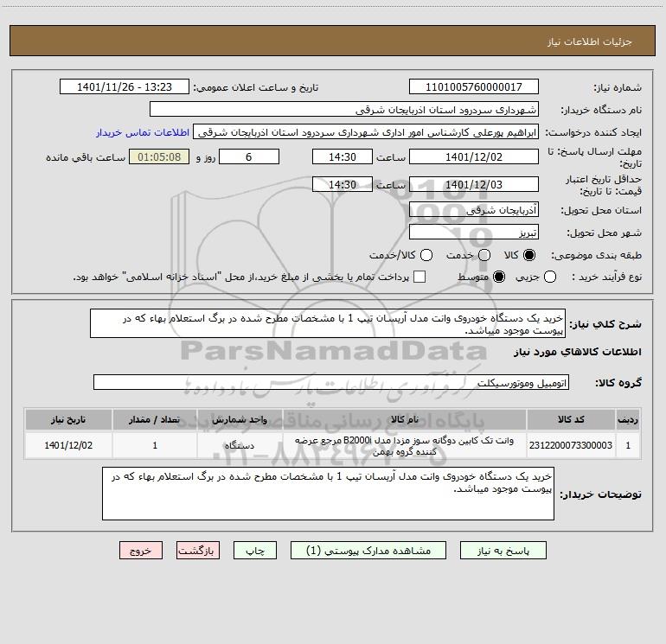This screenshot has width=666, height=644.
Task: Click product code cell 2312200073300003
Action: [x=571, y=445]
